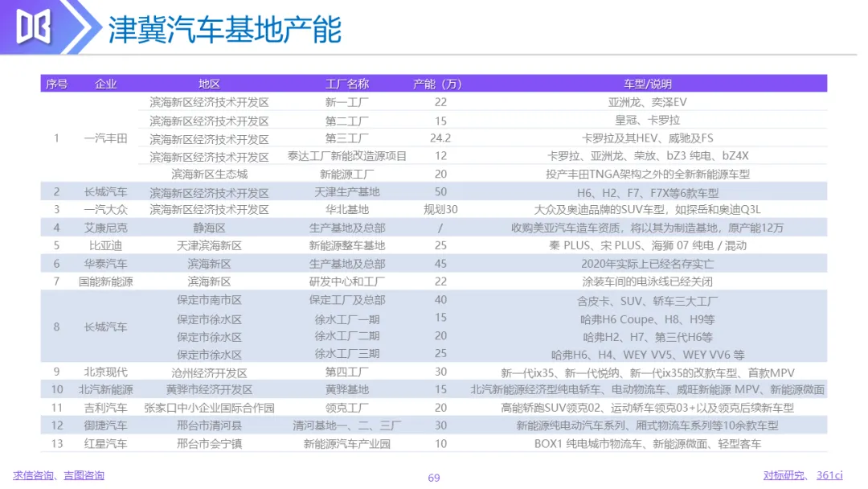Select the 收购美亚汽车造车资质 description cell
This screenshot has height=489, width=868.
647,228
